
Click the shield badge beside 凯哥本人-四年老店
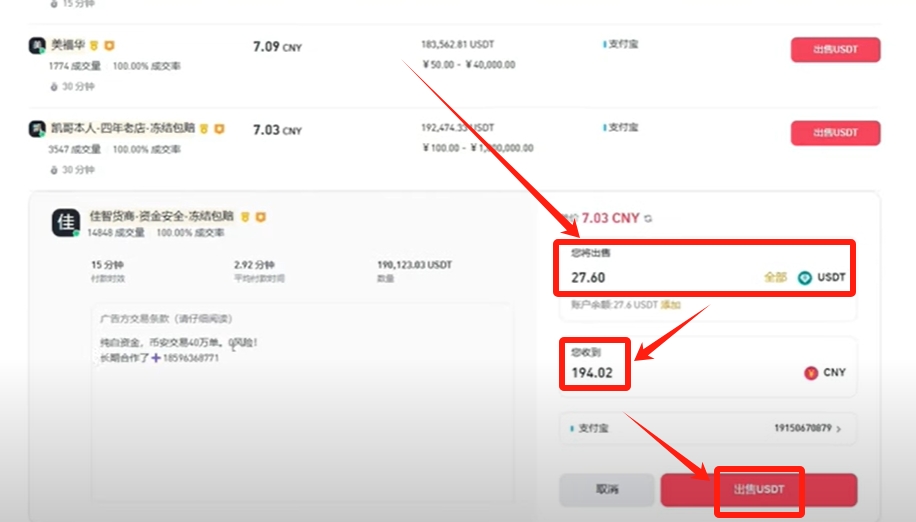(219, 129)
